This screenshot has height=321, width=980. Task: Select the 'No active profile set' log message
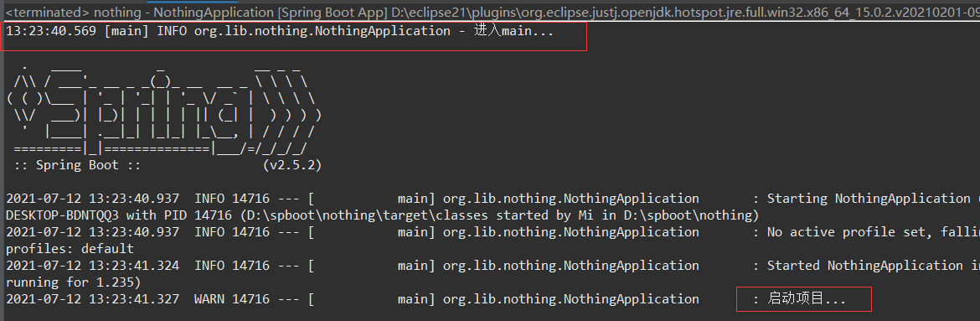tap(873, 232)
